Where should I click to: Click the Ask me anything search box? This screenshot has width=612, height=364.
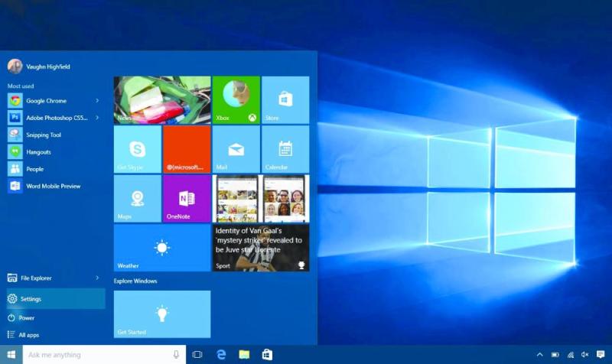point(104,354)
